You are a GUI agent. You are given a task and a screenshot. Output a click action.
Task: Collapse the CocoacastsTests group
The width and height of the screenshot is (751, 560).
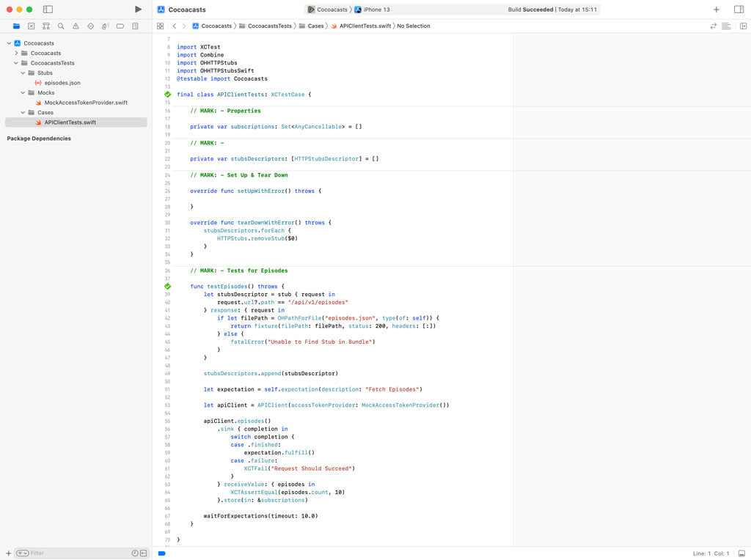tap(15, 63)
